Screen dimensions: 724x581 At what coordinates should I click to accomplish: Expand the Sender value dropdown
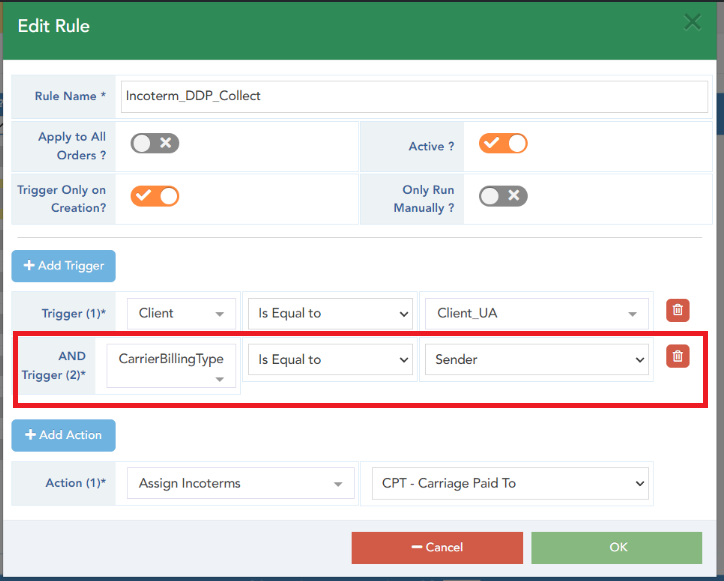[x=537, y=359]
